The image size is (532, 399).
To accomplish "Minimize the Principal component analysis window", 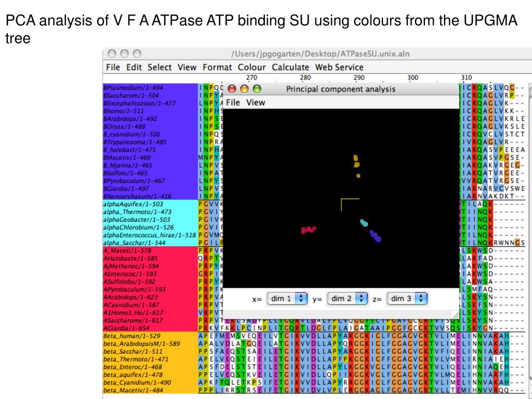I will pyautogui.click(x=244, y=89).
